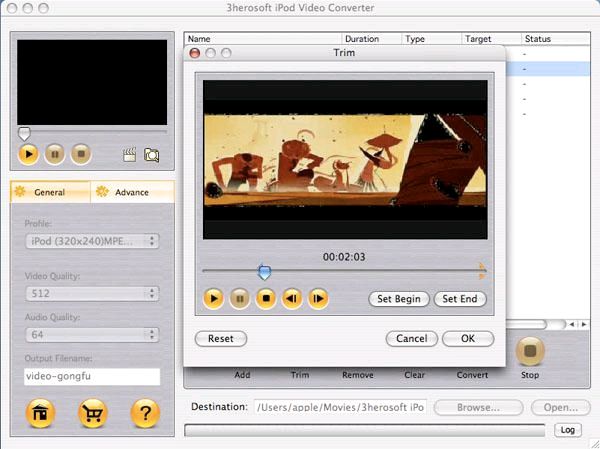Image resolution: width=600 pixels, height=449 pixels.
Task: Stop the main window preview player
Action: [x=81, y=155]
